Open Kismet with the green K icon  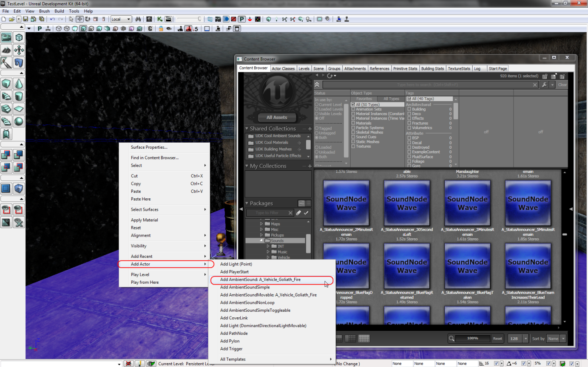[x=160, y=19]
